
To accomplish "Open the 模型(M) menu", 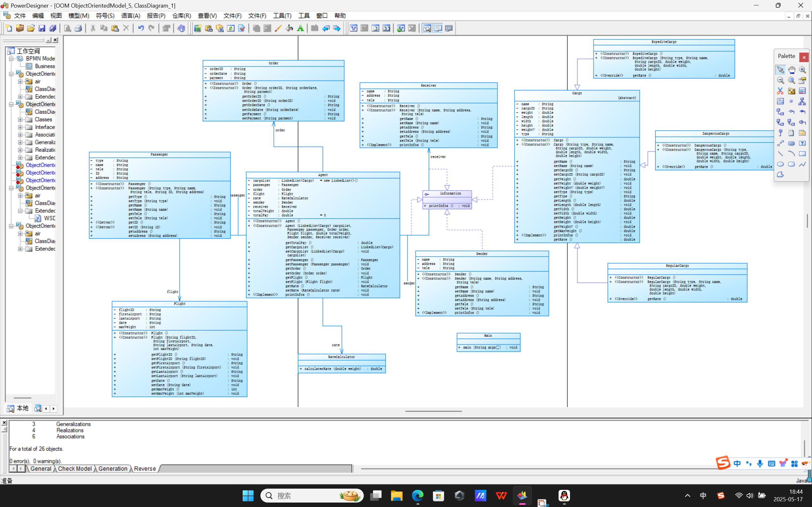I will 79,16.
